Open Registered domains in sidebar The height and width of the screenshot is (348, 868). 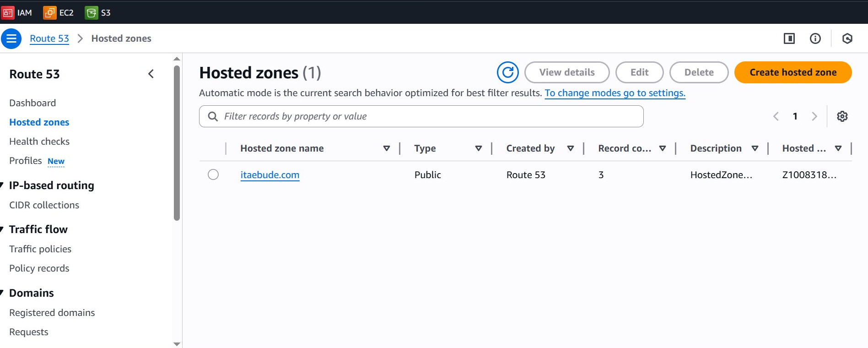52,313
